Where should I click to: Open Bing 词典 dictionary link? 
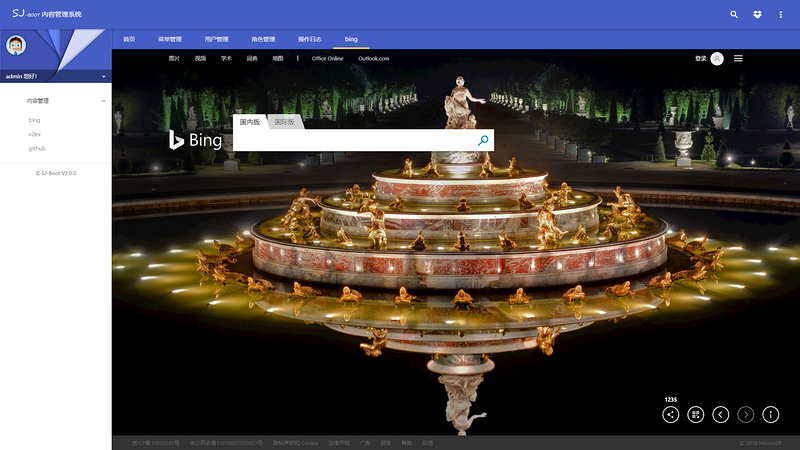[252, 59]
